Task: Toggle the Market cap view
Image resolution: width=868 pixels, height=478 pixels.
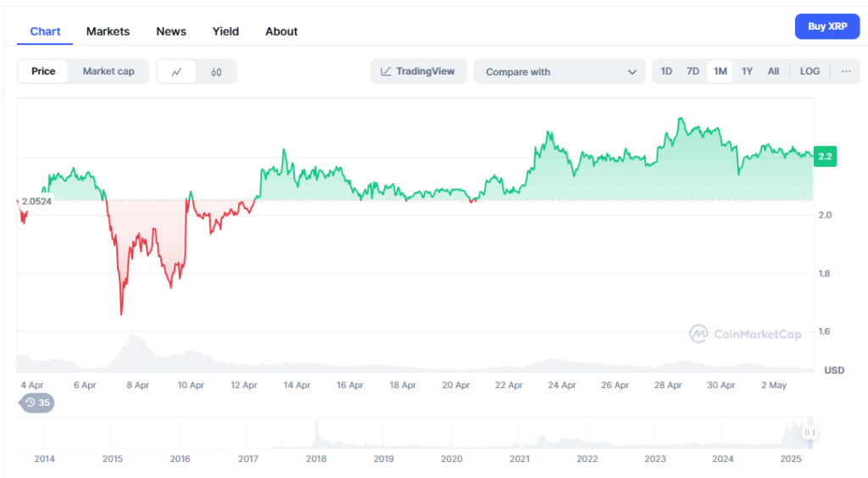Action: [x=108, y=71]
